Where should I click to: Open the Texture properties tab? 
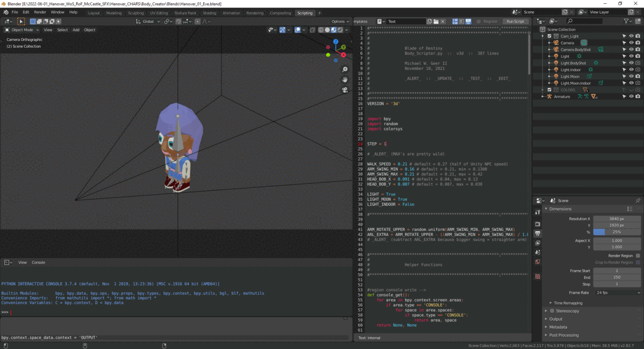pyautogui.click(x=538, y=276)
